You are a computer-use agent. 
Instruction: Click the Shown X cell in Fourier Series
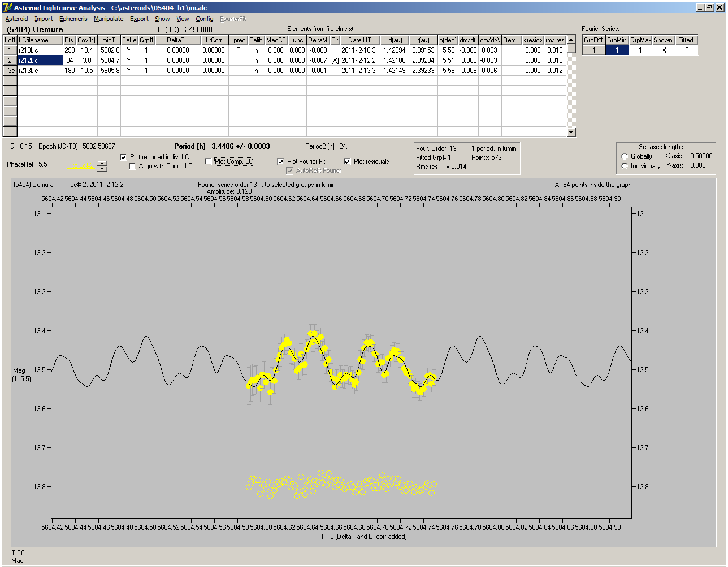663,50
